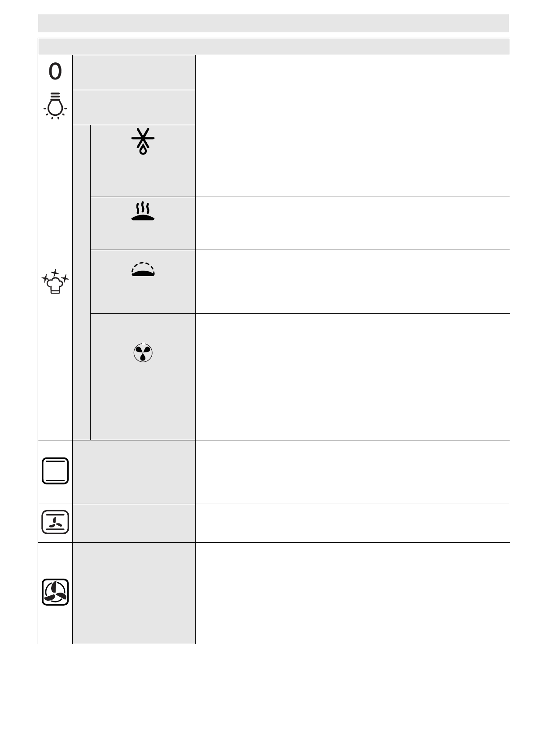Click the defrost snowflake with droplet icon
Image resolution: width=534 pixels, height=756 pixels.
143,141
